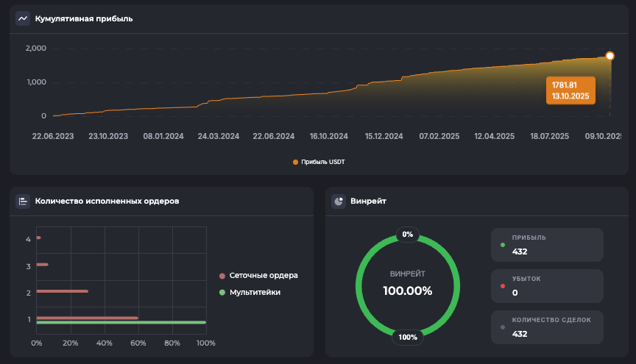Toggle Сеточные ордера legend entry
This screenshot has width=636, height=364.
click(x=258, y=276)
